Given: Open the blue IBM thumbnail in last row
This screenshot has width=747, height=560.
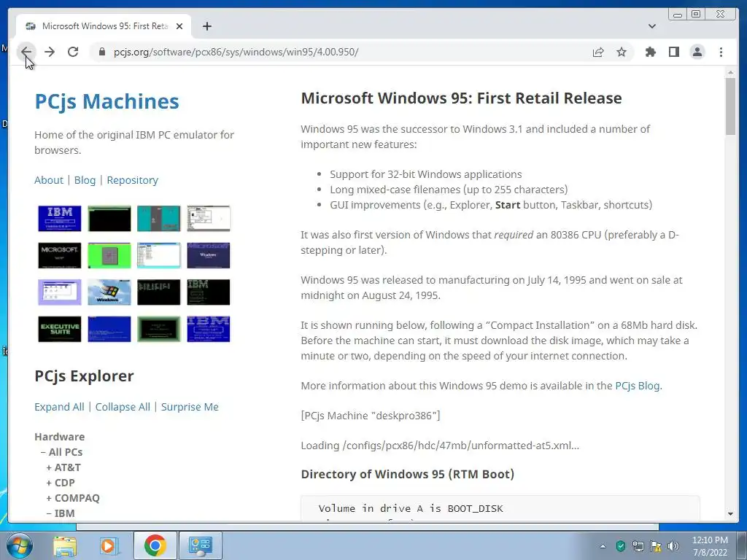Looking at the screenshot, I should 209,329.
